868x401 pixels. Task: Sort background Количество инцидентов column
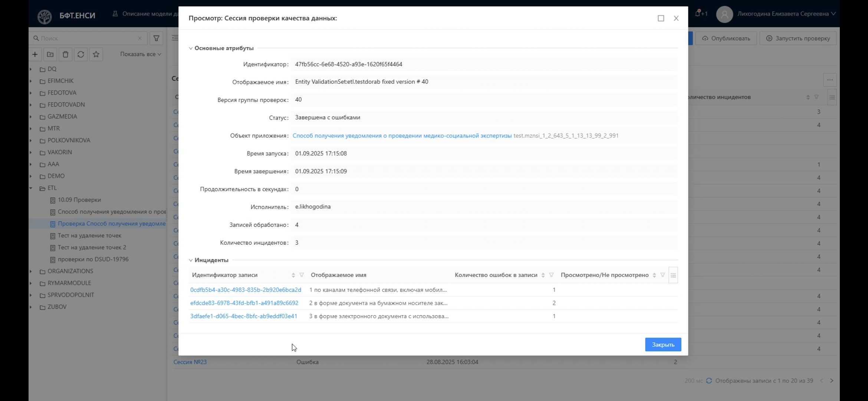point(808,97)
